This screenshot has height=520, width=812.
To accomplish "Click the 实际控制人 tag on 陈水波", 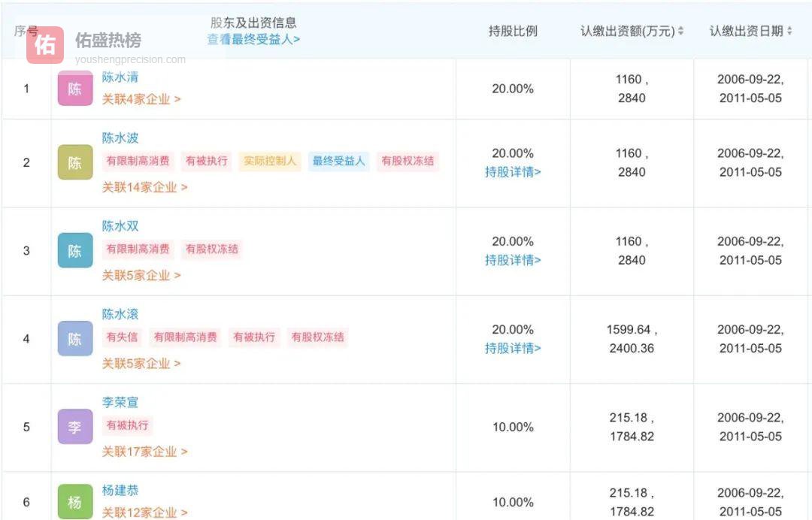I will pyautogui.click(x=270, y=161).
